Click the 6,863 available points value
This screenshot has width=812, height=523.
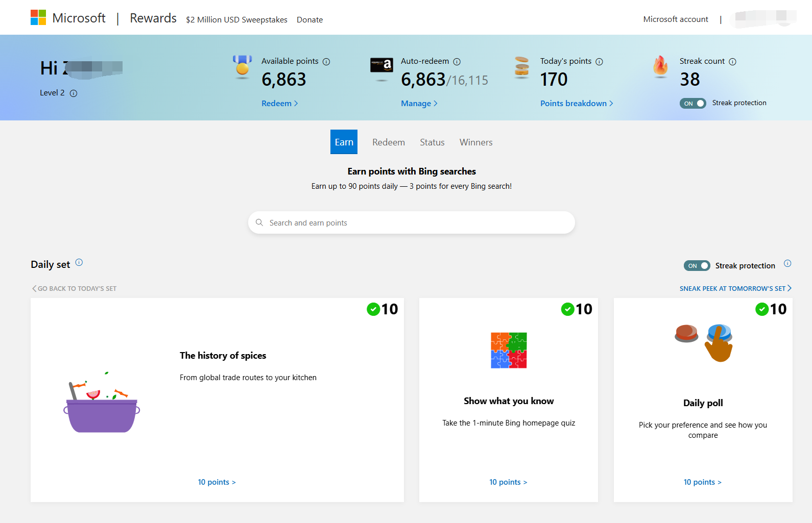click(x=284, y=80)
